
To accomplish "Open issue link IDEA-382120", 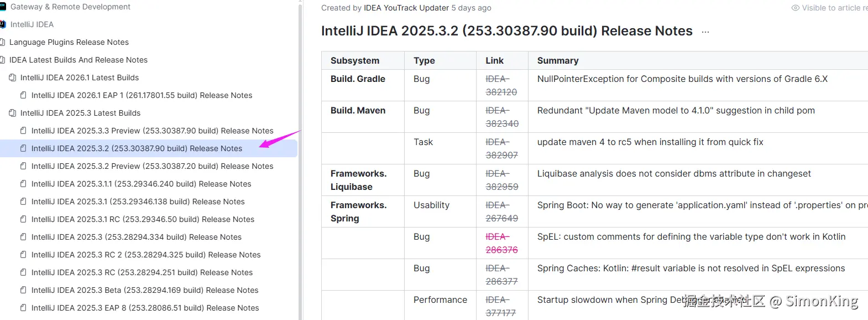I will pos(501,85).
